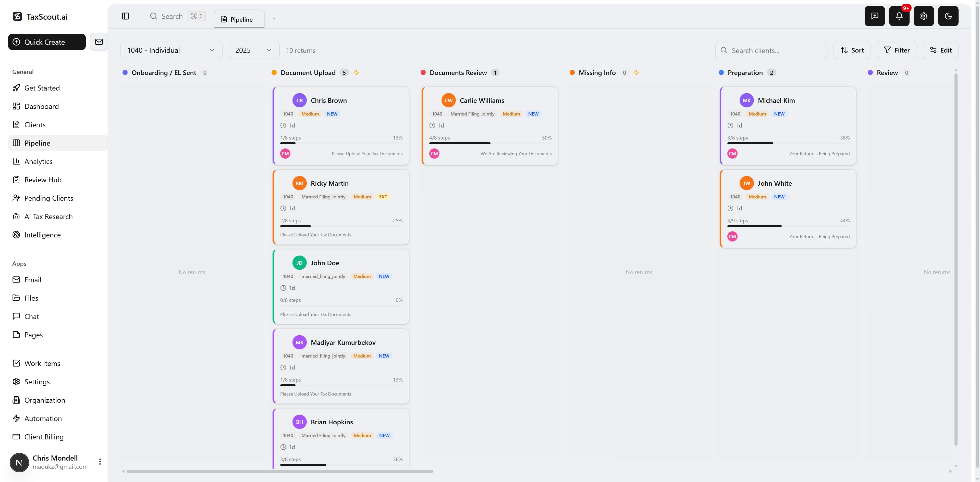This screenshot has height=482, width=980.
Task: Open AI Tax Research
Action: tap(58, 217)
